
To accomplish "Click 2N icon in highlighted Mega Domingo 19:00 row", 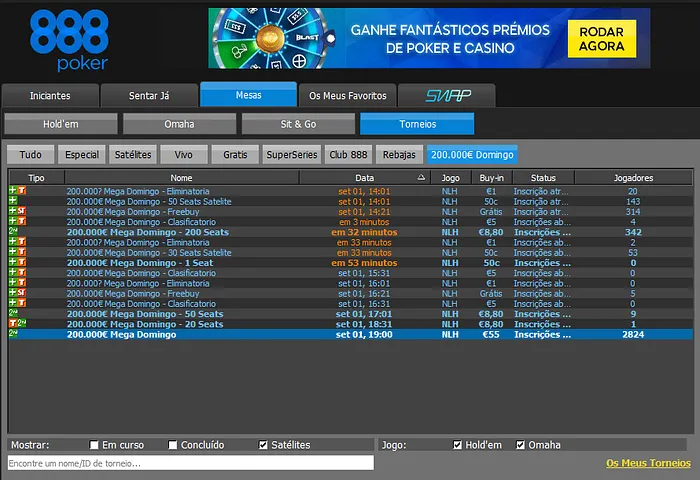I will (13, 334).
